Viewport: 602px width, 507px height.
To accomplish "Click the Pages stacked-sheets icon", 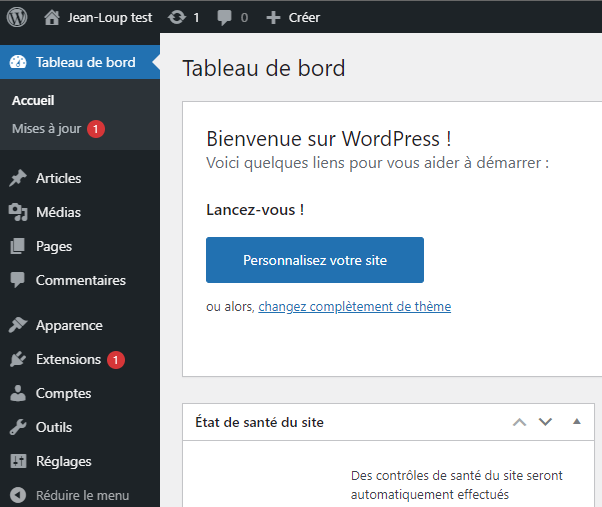I will pyautogui.click(x=18, y=246).
